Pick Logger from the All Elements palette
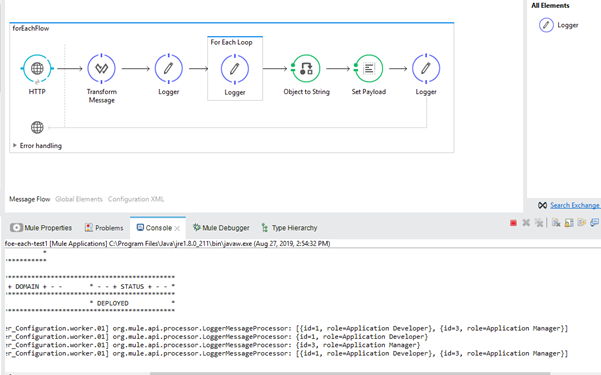Viewport: 601px width, 375px height. (558, 25)
